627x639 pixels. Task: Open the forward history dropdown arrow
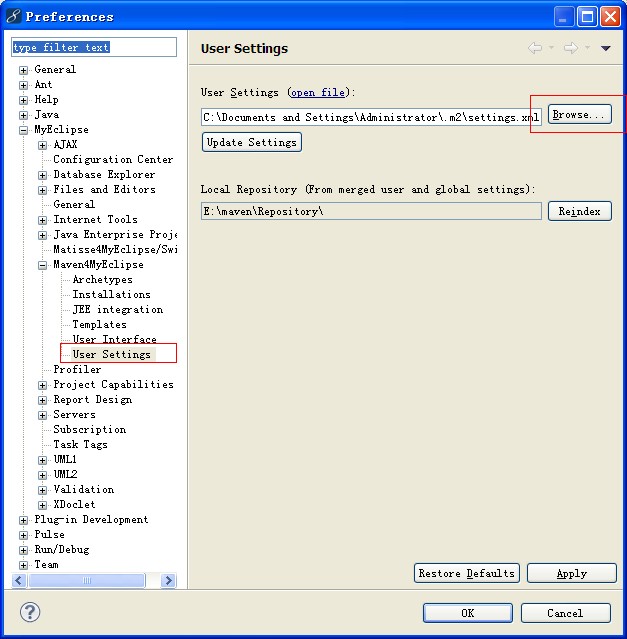click(587, 48)
